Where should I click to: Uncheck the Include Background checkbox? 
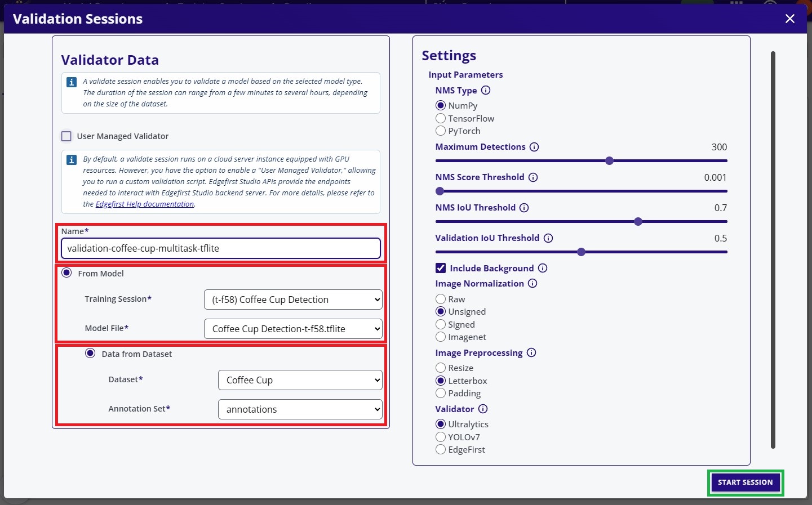click(441, 268)
